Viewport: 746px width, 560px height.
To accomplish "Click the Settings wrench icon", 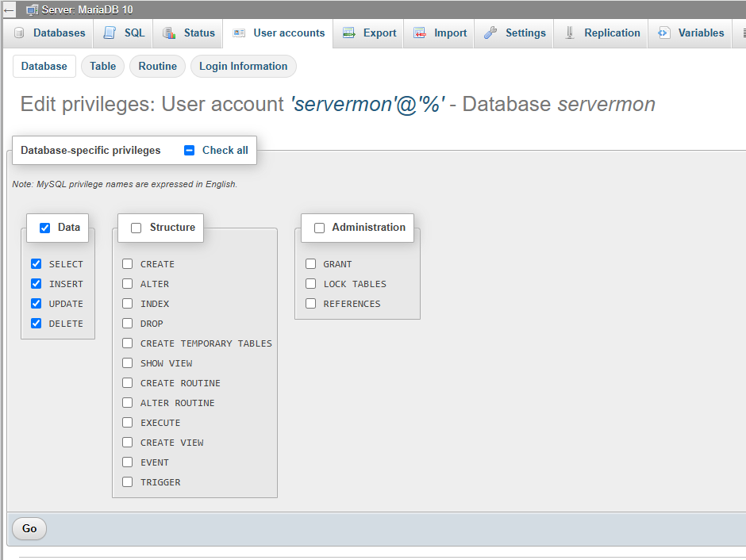I will click(490, 33).
